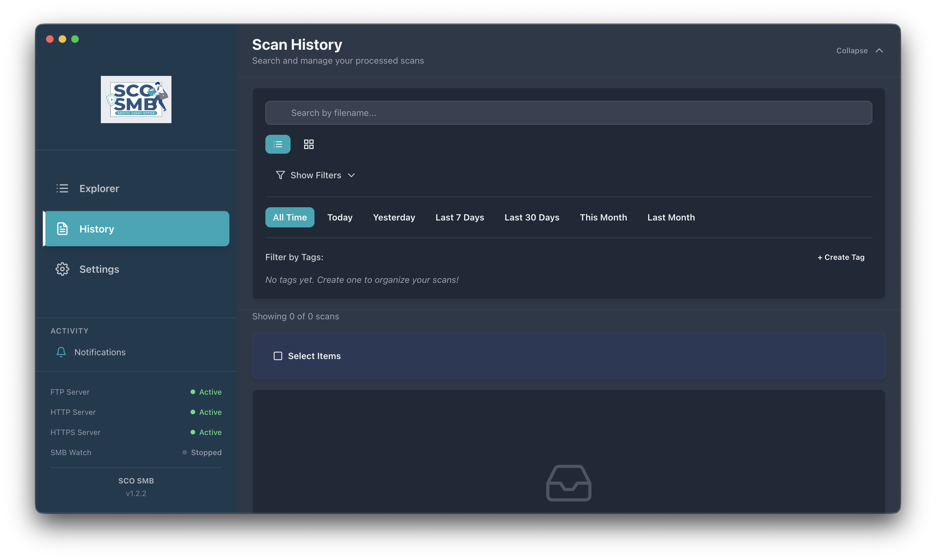Click the Collapse chevron up arrow
This screenshot has height=560, width=936.
[879, 51]
